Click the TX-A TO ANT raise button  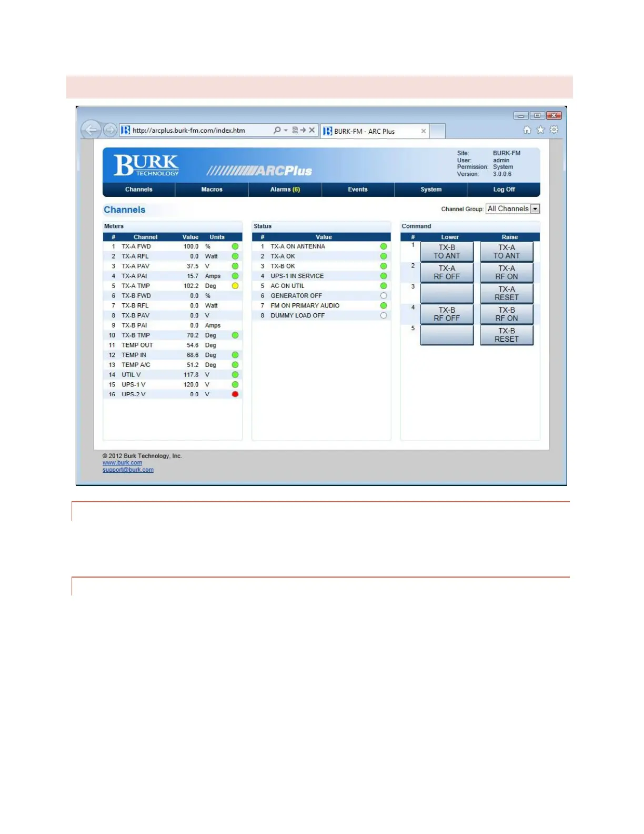pyautogui.click(x=507, y=252)
